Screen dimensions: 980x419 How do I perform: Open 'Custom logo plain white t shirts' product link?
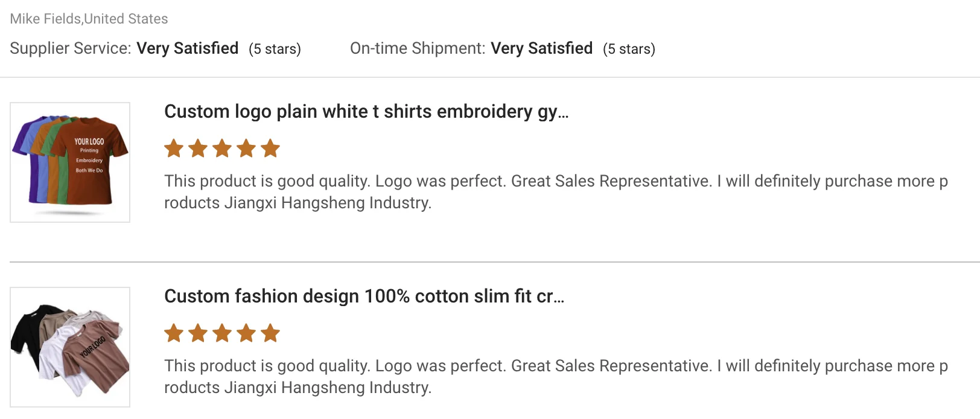tap(366, 112)
